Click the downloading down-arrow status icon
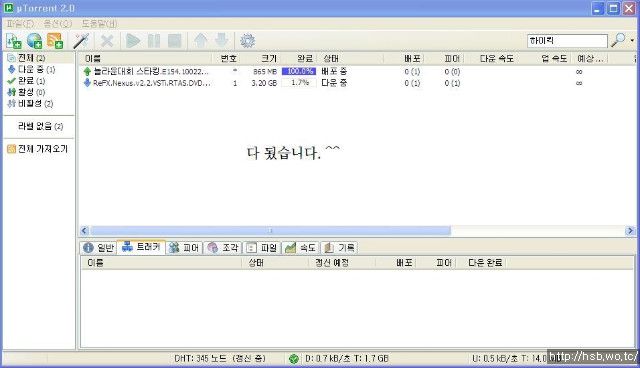The width and height of the screenshot is (640, 368). 87,83
